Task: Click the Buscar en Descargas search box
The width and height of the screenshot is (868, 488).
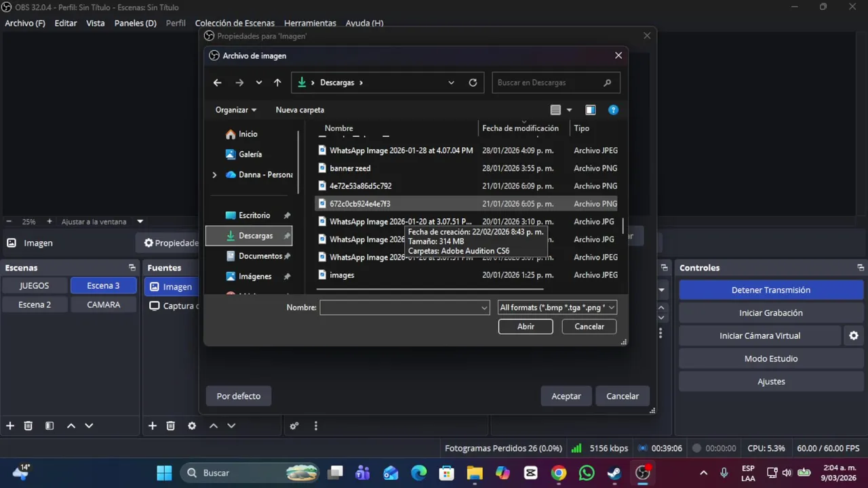Action: click(555, 83)
